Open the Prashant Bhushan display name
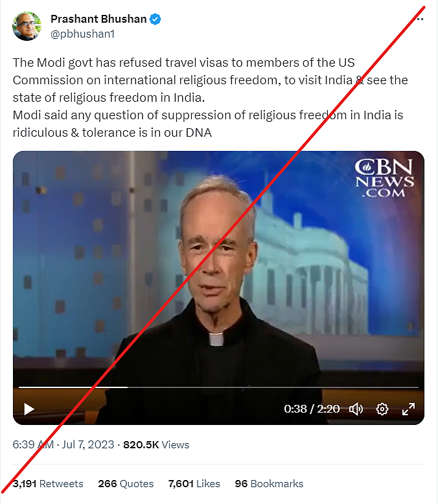Viewport: 438px width, 504px height. coord(98,19)
